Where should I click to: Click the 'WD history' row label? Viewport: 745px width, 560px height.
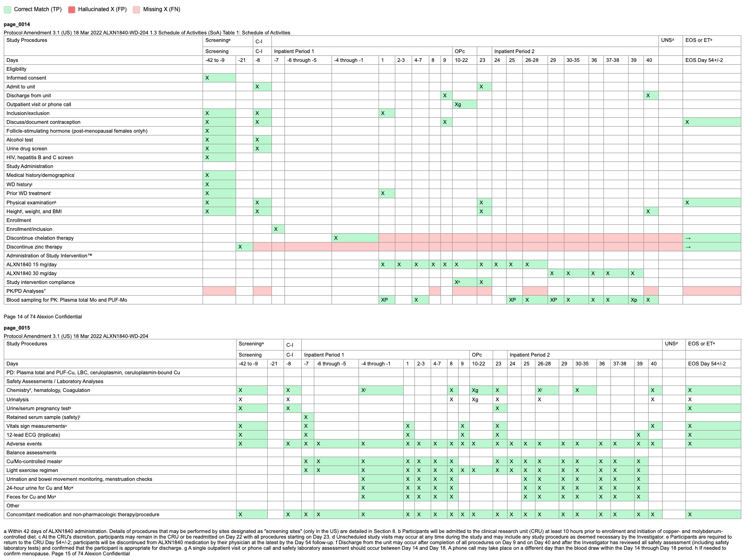19,184
